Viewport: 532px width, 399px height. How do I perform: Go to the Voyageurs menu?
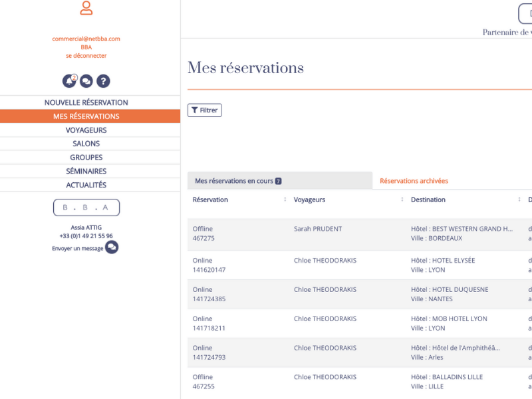click(86, 130)
